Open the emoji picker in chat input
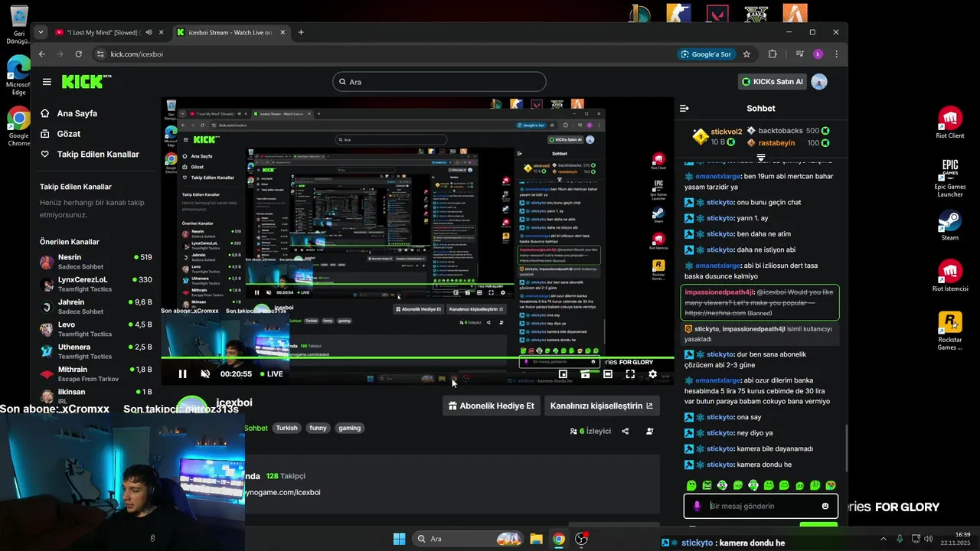This screenshot has height=551, width=980. 825,506
